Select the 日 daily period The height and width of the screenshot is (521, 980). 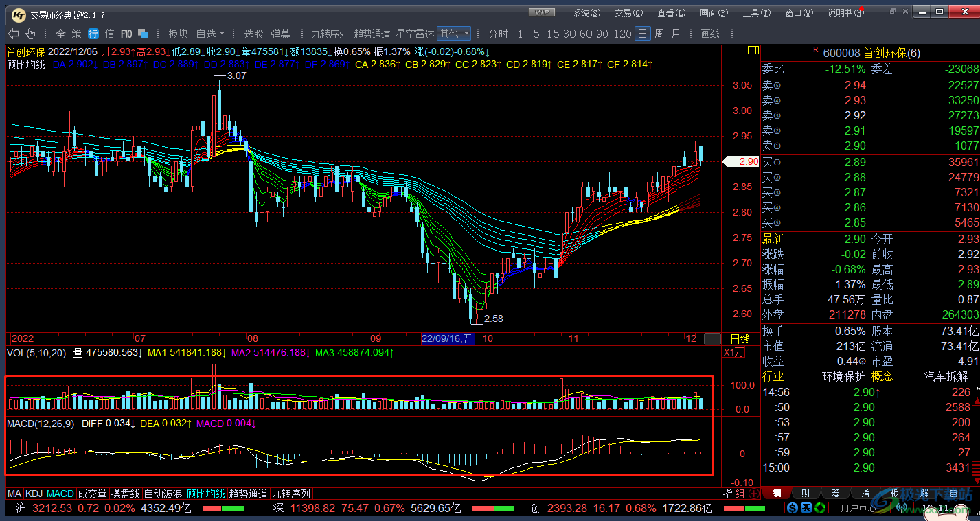(x=642, y=34)
